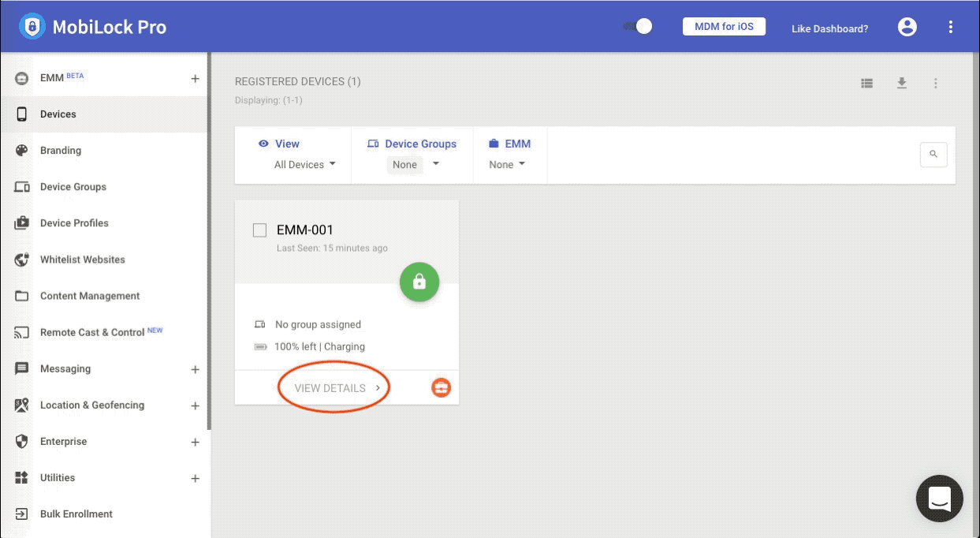Click the MDM for iOS button
The image size is (980, 538).
tap(724, 27)
